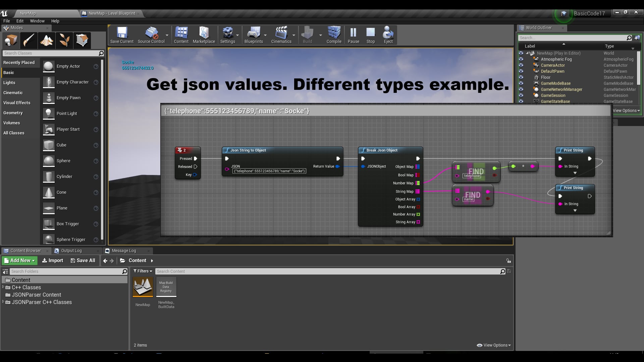The height and width of the screenshot is (362, 644).
Task: Toggle visibility of NewMap world row
Action: [x=521, y=53]
